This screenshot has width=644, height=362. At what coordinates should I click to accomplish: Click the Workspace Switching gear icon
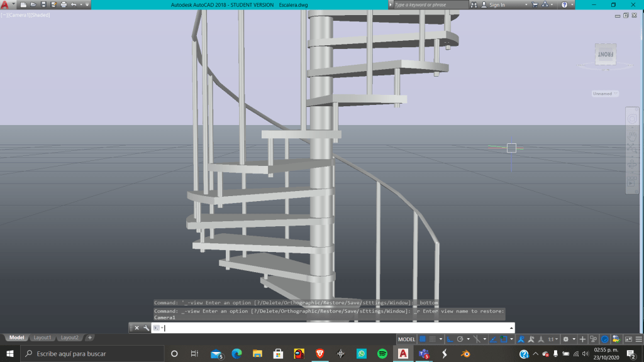coord(565,339)
